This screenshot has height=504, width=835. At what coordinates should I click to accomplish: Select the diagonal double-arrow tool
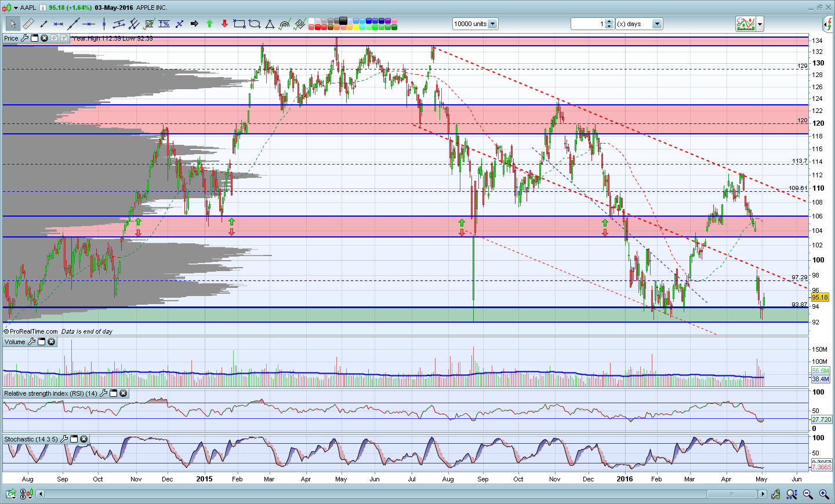pos(179,24)
